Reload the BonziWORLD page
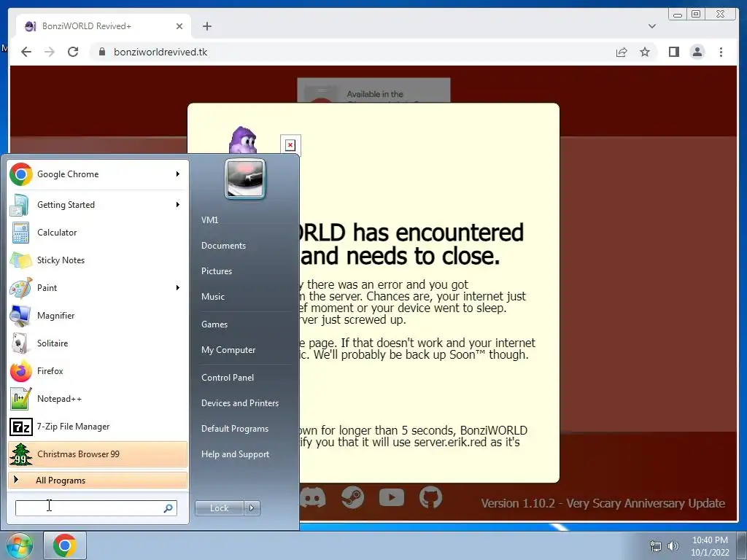 point(73,52)
